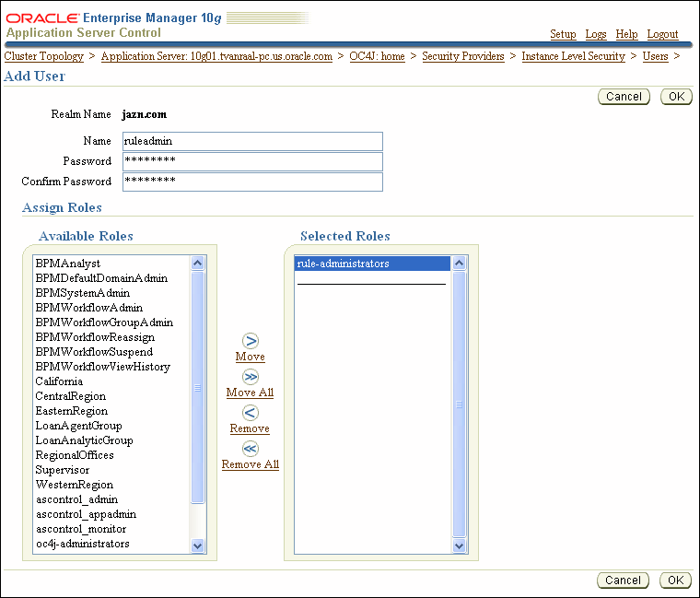Click the Remove text link

pyautogui.click(x=250, y=428)
